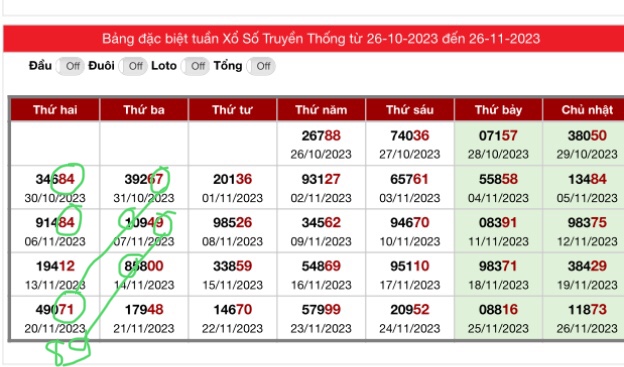The image size is (624, 367).
Task: Open result 34684 dated 30/10/2023
Action: coord(55,187)
